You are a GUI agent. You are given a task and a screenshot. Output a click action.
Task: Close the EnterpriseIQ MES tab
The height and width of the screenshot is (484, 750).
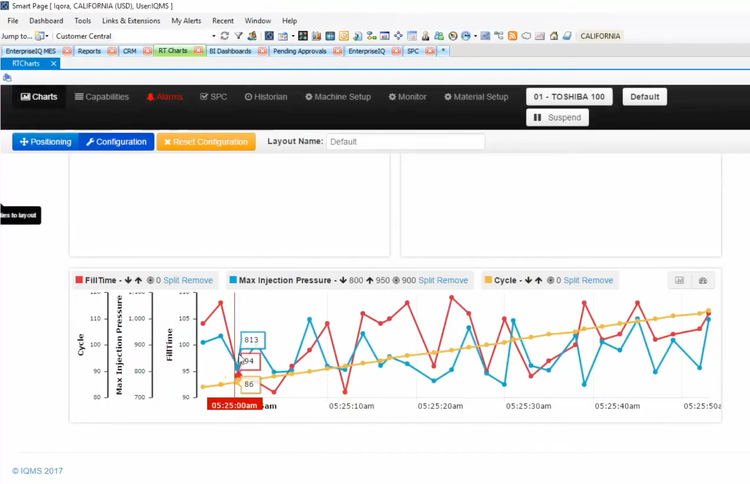tap(66, 51)
